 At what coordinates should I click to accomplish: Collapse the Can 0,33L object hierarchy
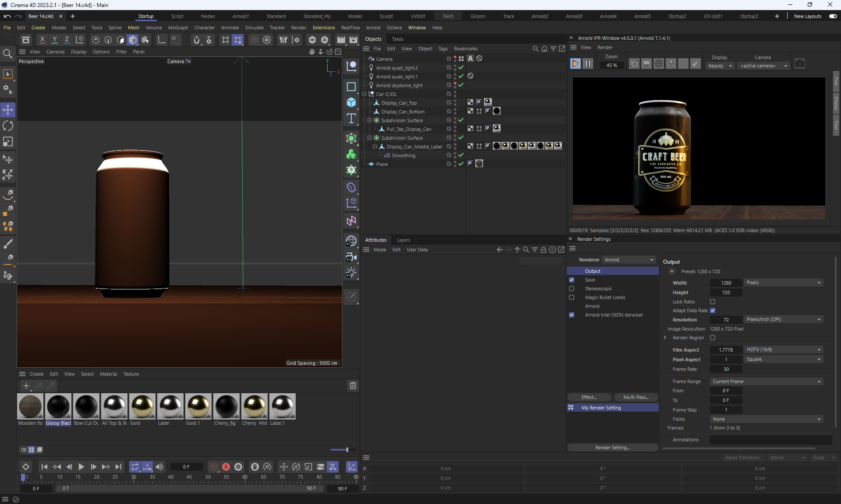(x=364, y=94)
